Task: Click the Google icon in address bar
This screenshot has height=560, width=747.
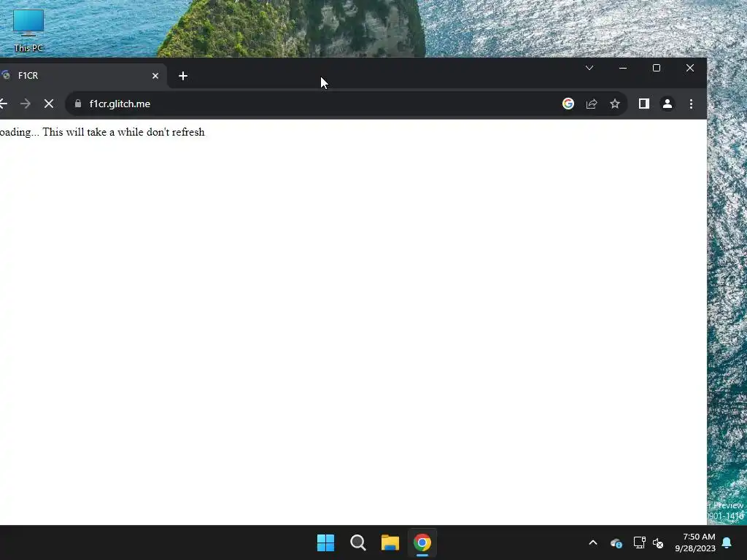Action: coord(568,104)
